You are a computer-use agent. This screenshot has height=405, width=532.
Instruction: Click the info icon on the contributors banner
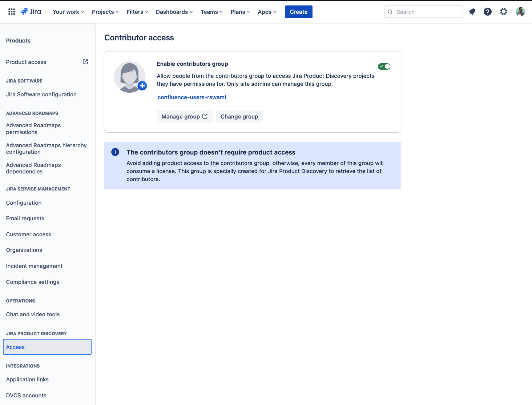[115, 152]
